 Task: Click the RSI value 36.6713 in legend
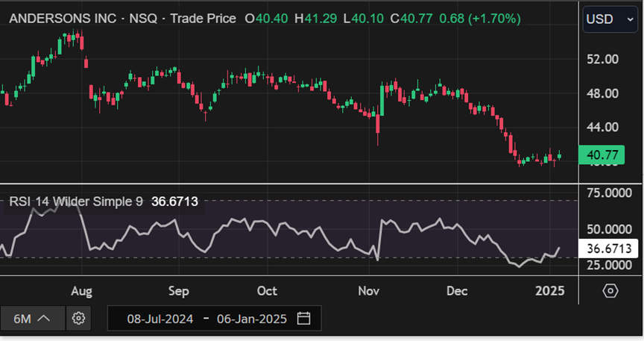174,201
